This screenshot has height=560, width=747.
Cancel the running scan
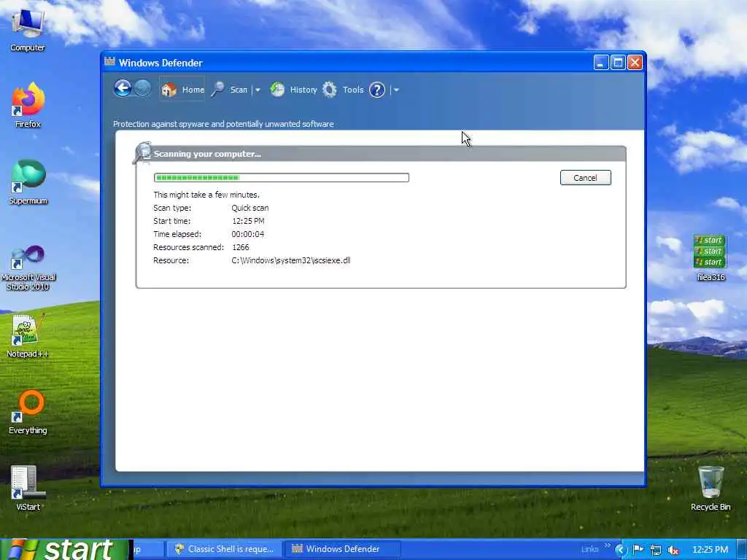(x=586, y=178)
